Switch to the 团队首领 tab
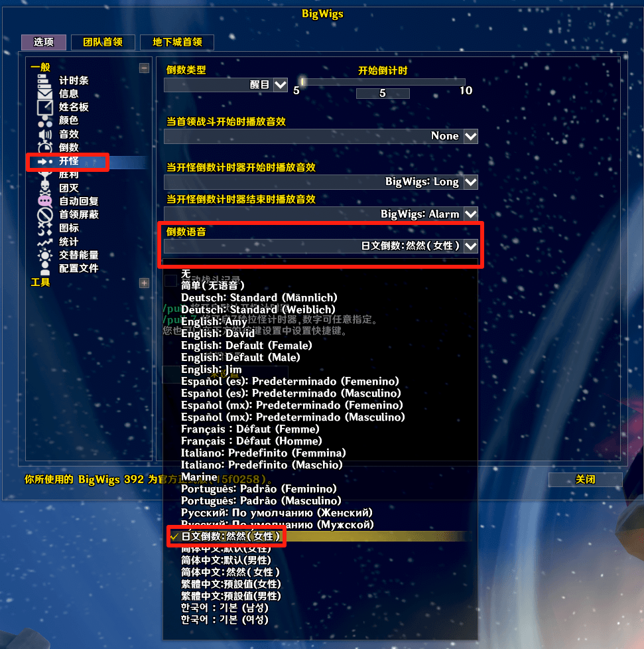Screen dimensions: 644x649 tap(103, 42)
